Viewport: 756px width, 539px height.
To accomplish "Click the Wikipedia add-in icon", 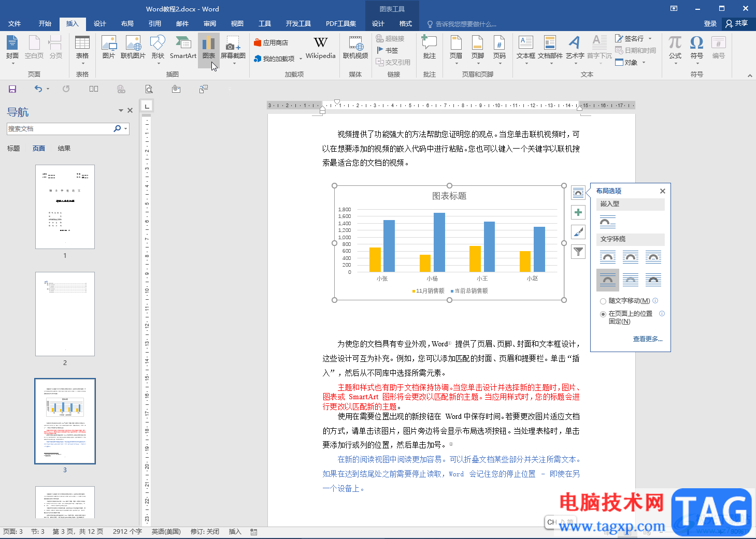I will point(320,48).
